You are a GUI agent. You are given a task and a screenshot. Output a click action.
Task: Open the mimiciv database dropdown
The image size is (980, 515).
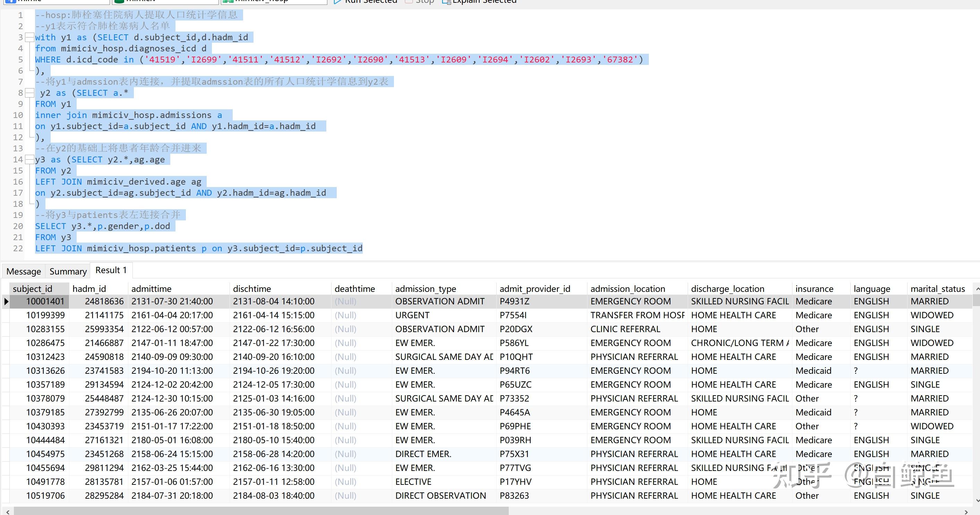165,1
